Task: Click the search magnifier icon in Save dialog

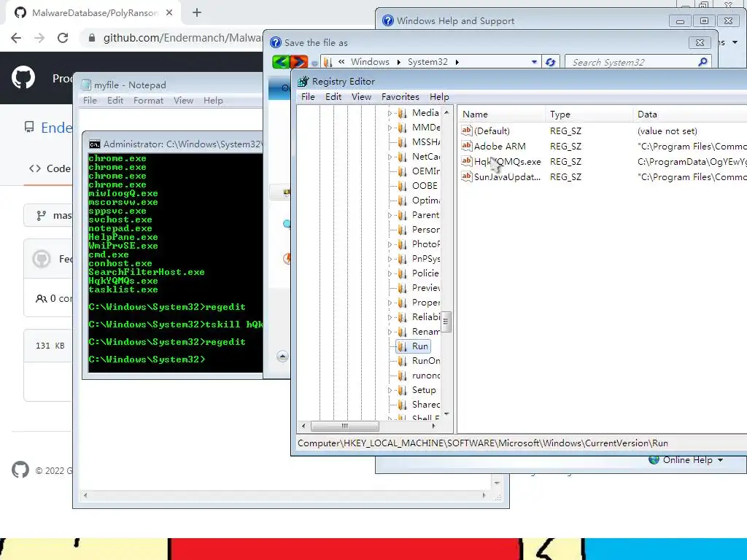Action: 703,62
